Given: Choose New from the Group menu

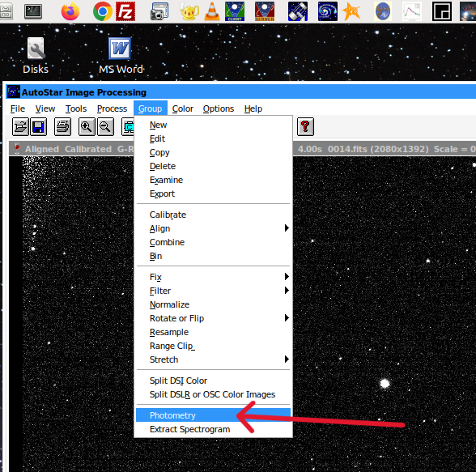Looking at the screenshot, I should pos(213,125).
